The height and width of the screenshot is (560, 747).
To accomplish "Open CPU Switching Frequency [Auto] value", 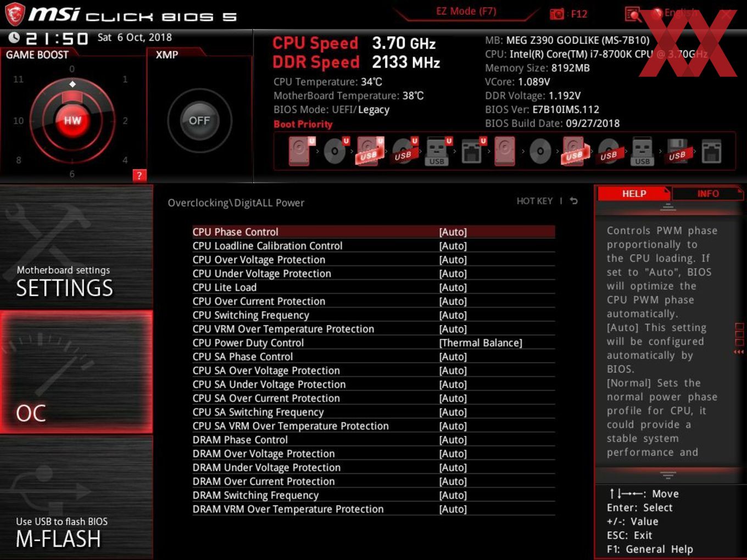I will [x=453, y=315].
